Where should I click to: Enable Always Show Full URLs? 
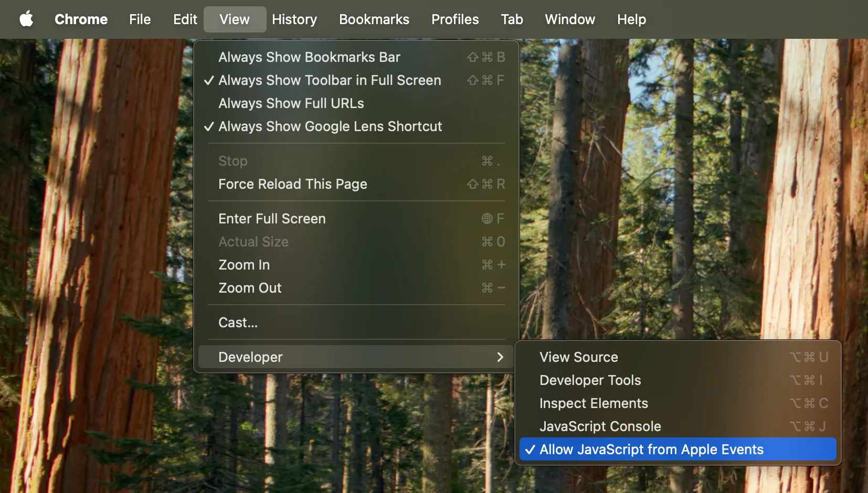pos(291,103)
